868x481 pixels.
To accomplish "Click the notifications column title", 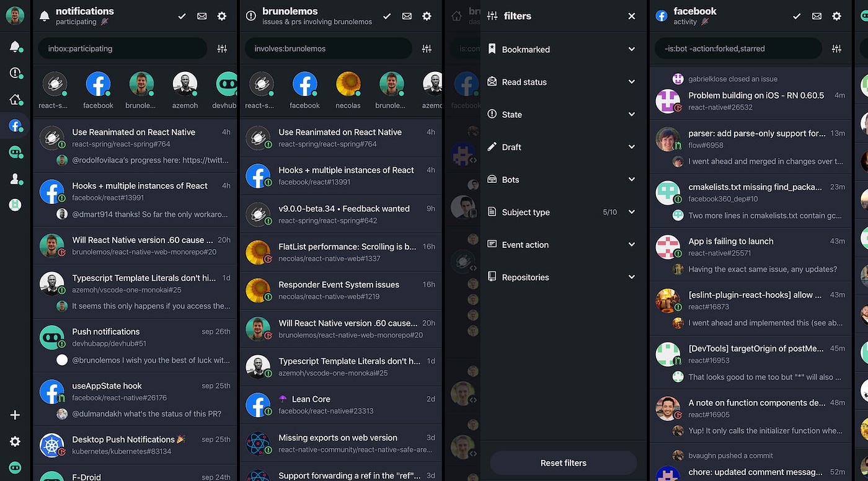I will click(x=84, y=11).
